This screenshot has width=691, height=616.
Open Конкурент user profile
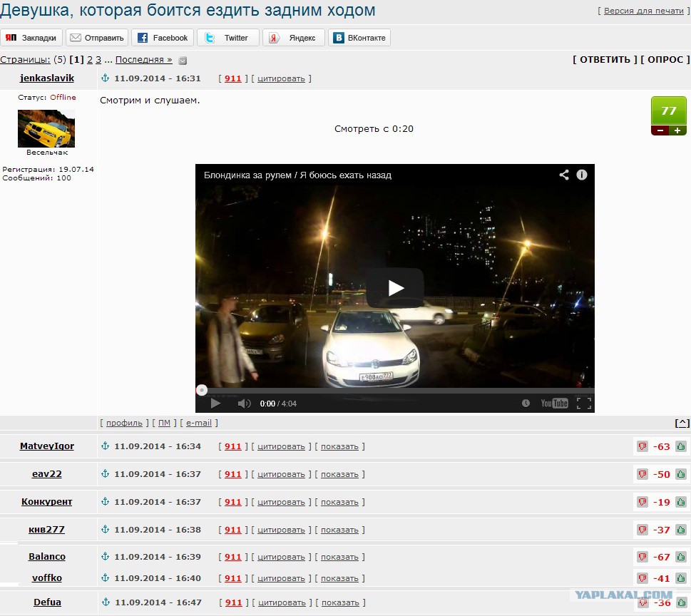click(47, 501)
